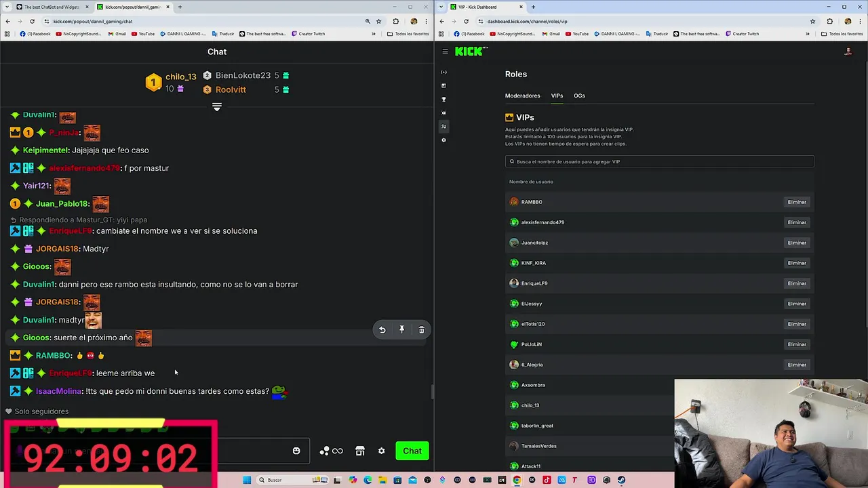Open Chrome menu in chat window
Screen dimensions: 868x488
point(427,21)
